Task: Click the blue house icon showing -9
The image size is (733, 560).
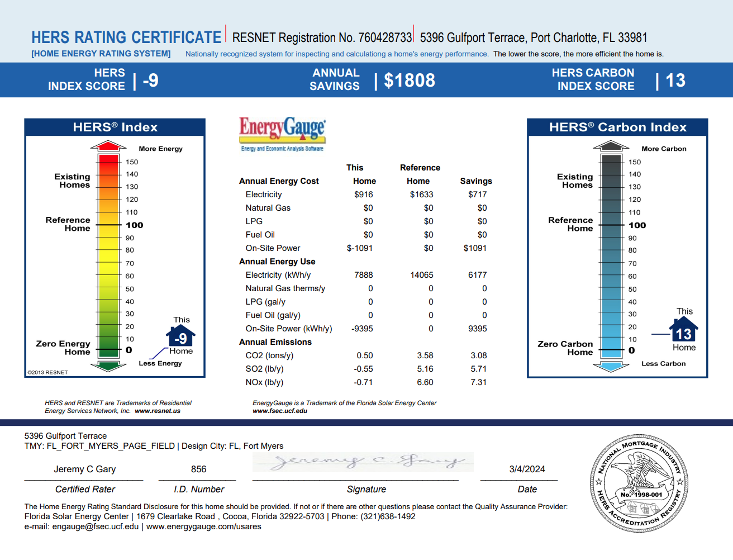Action: (180, 336)
